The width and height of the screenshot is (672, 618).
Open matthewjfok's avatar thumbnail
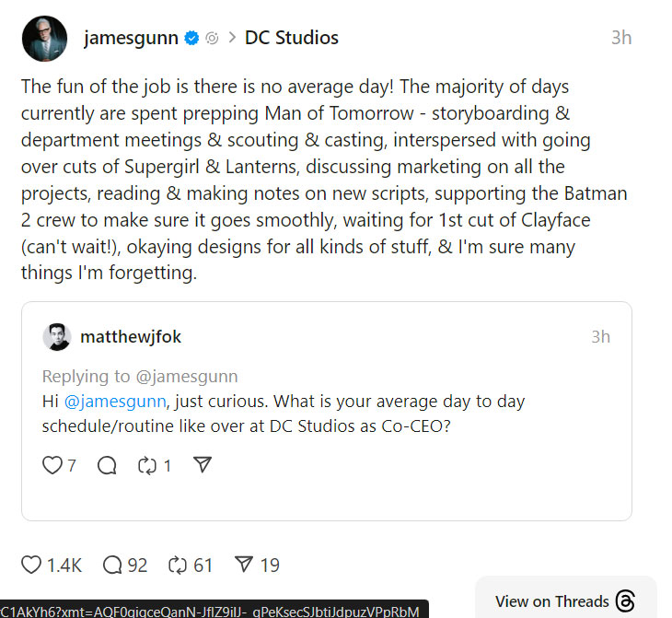56,337
